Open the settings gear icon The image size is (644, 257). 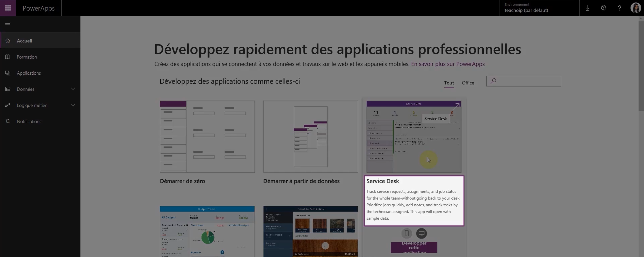pos(604,8)
